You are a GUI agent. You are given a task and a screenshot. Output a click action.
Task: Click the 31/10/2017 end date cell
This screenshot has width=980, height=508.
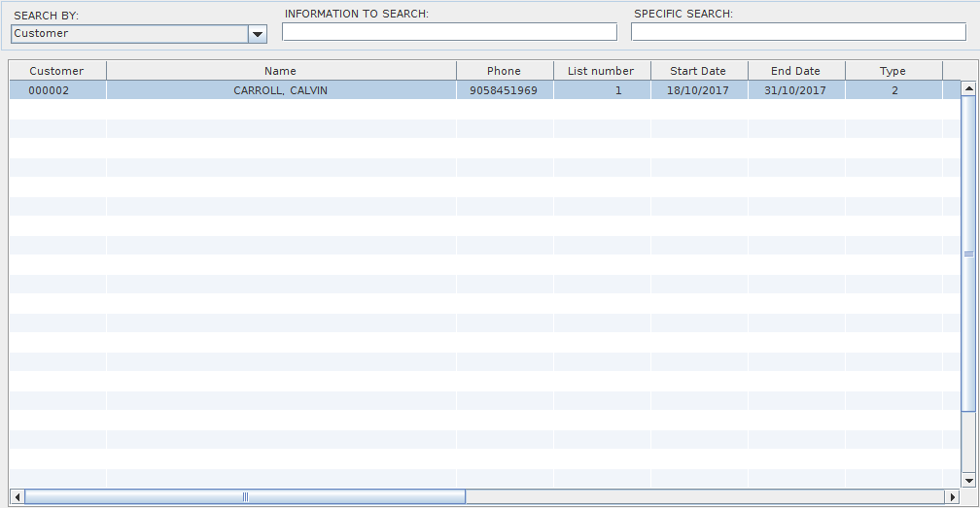click(x=795, y=90)
